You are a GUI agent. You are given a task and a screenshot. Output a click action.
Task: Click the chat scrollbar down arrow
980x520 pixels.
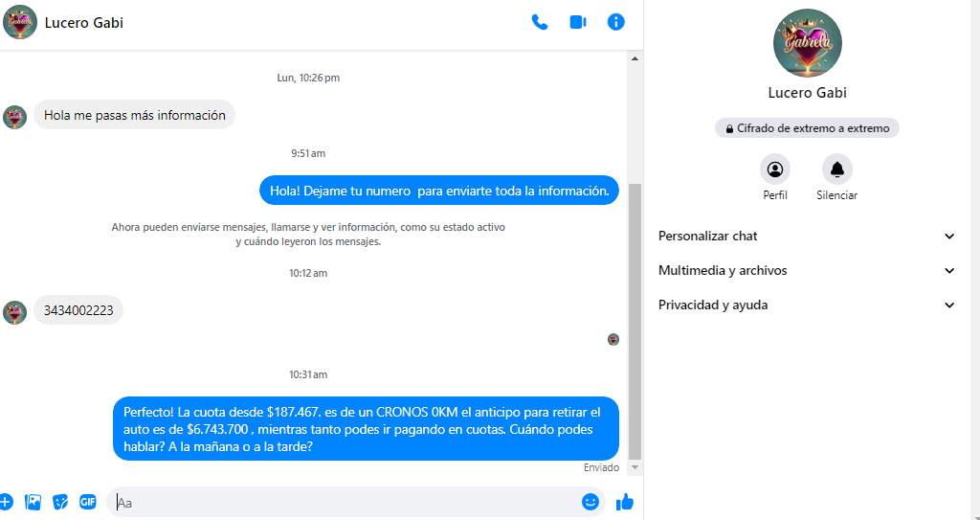[x=635, y=467]
